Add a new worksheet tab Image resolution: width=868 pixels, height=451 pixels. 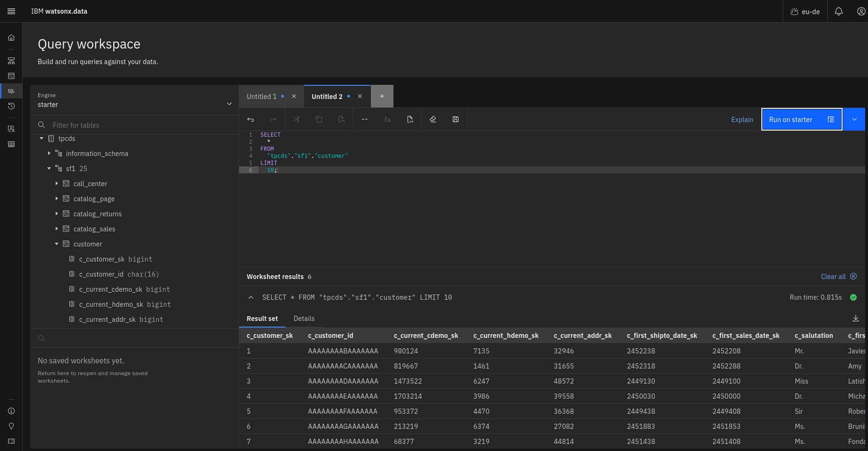pyautogui.click(x=382, y=96)
